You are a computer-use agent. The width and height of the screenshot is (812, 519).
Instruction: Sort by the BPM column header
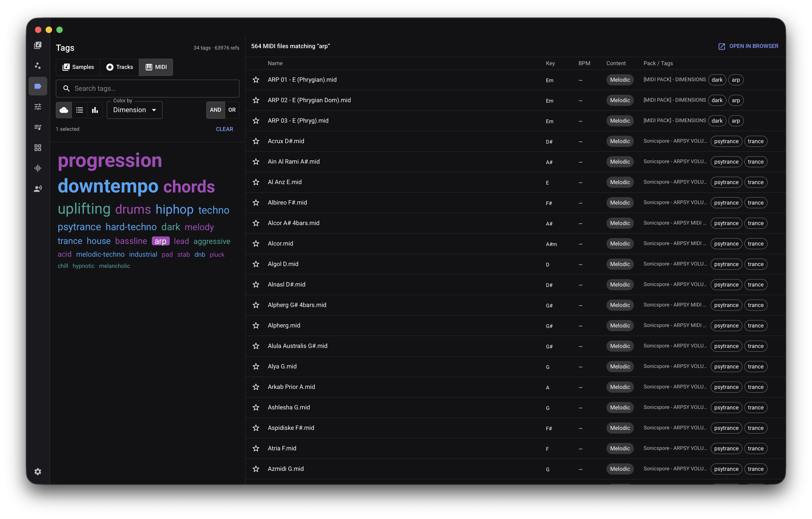(584, 63)
